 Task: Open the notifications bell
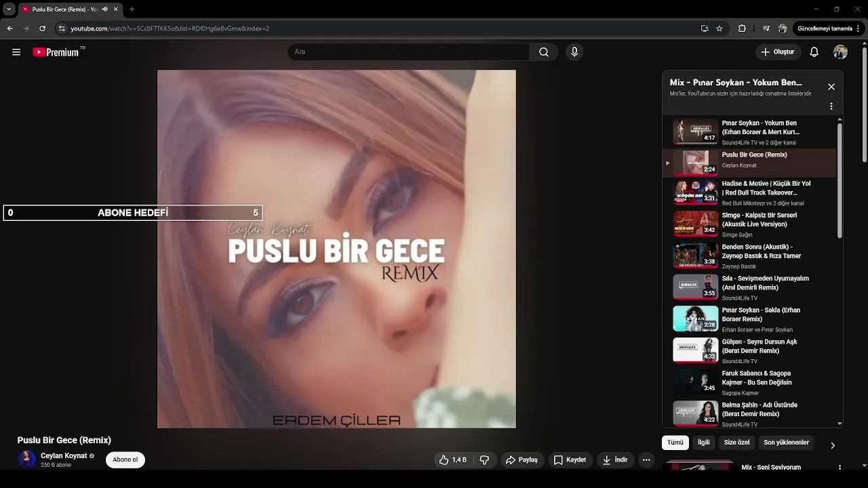pos(814,52)
